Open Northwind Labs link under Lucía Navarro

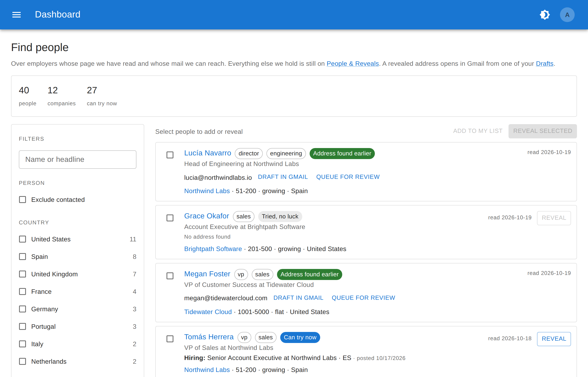coord(207,191)
